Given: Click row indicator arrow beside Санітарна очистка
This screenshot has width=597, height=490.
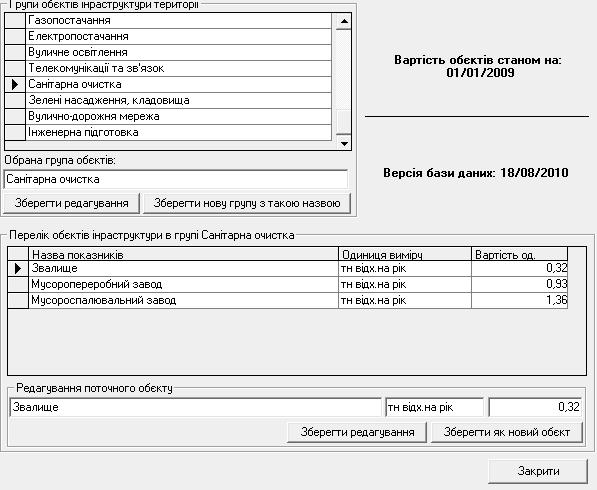Looking at the screenshot, I should point(15,84).
